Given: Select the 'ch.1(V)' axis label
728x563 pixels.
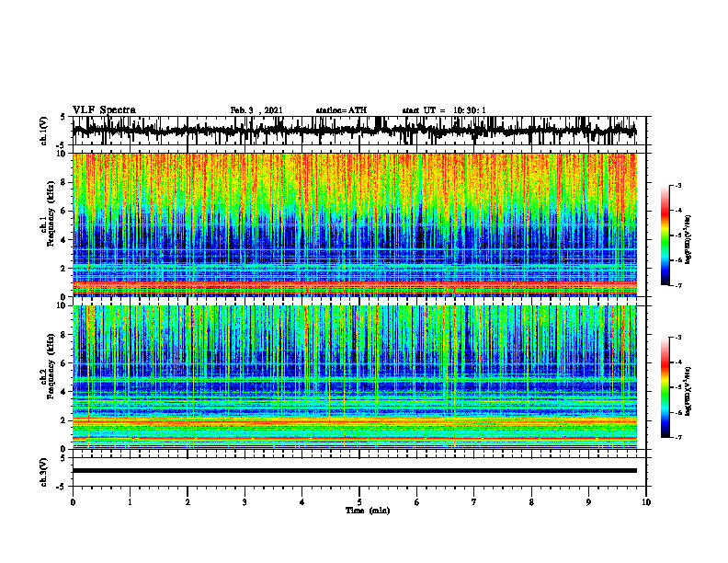Looking at the screenshot, I should [44, 131].
